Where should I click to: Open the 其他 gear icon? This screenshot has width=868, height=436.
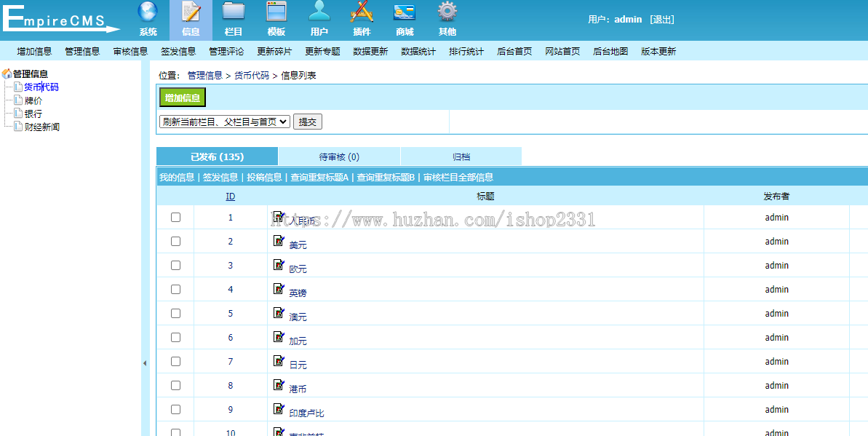(x=447, y=12)
